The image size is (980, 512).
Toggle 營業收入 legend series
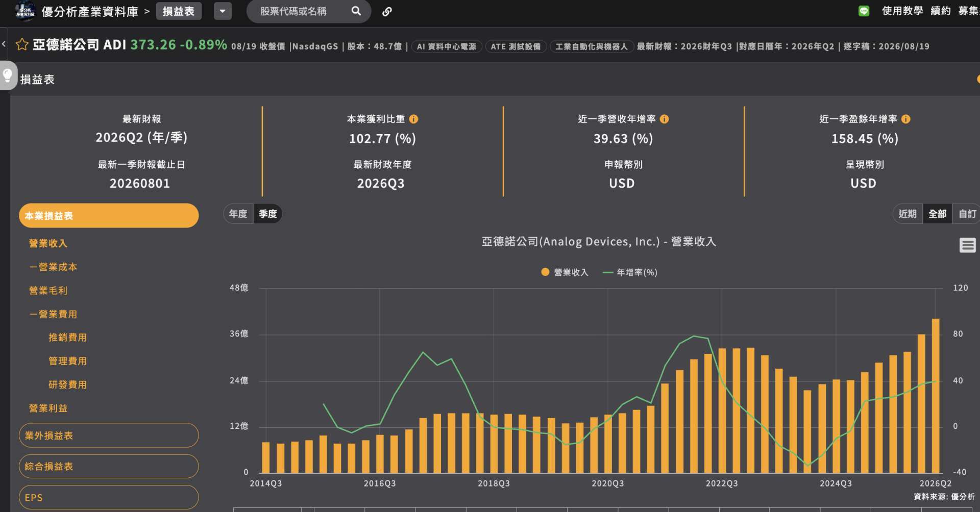pyautogui.click(x=565, y=272)
